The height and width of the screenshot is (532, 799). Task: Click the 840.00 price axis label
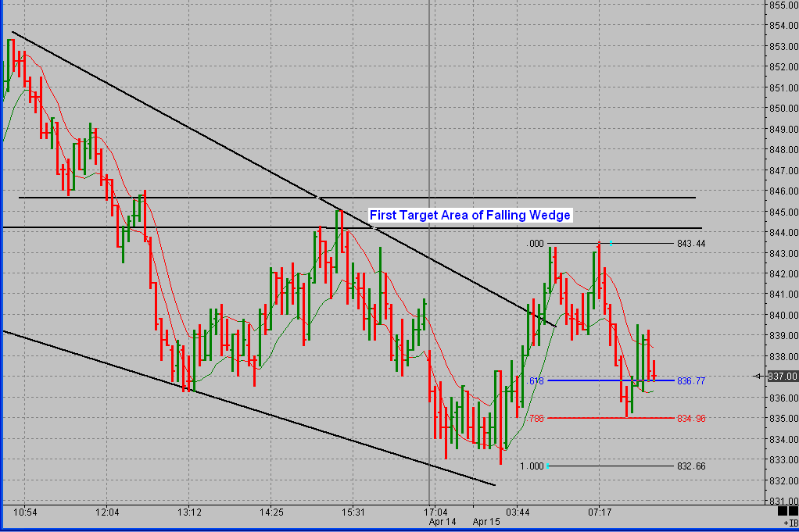click(x=783, y=316)
